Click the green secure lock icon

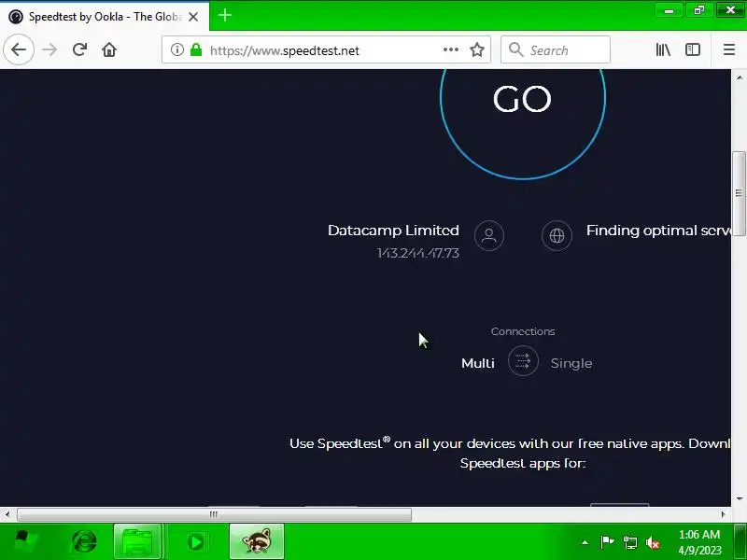(x=196, y=49)
